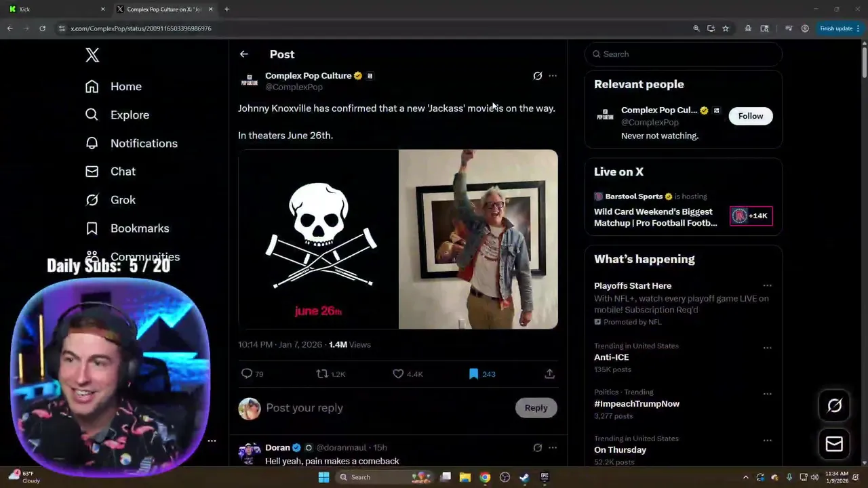
Task: Click the zoom magnifier in address bar
Action: (696, 28)
